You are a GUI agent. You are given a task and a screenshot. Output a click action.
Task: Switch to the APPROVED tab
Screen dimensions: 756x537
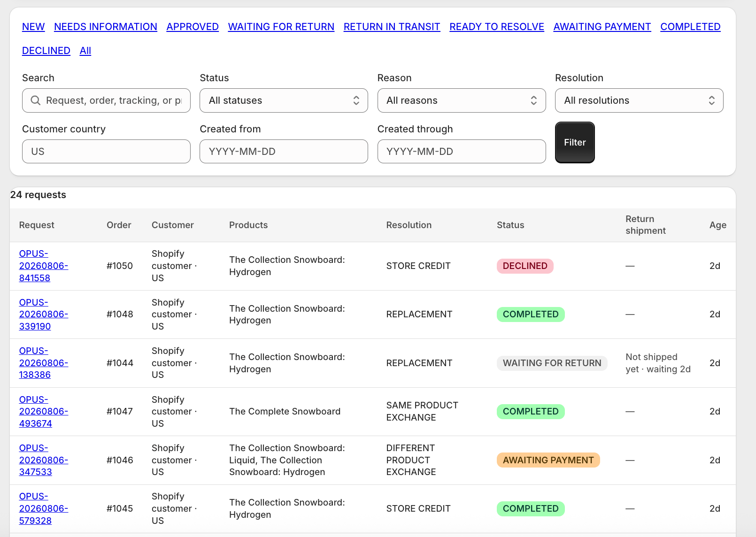tap(193, 27)
